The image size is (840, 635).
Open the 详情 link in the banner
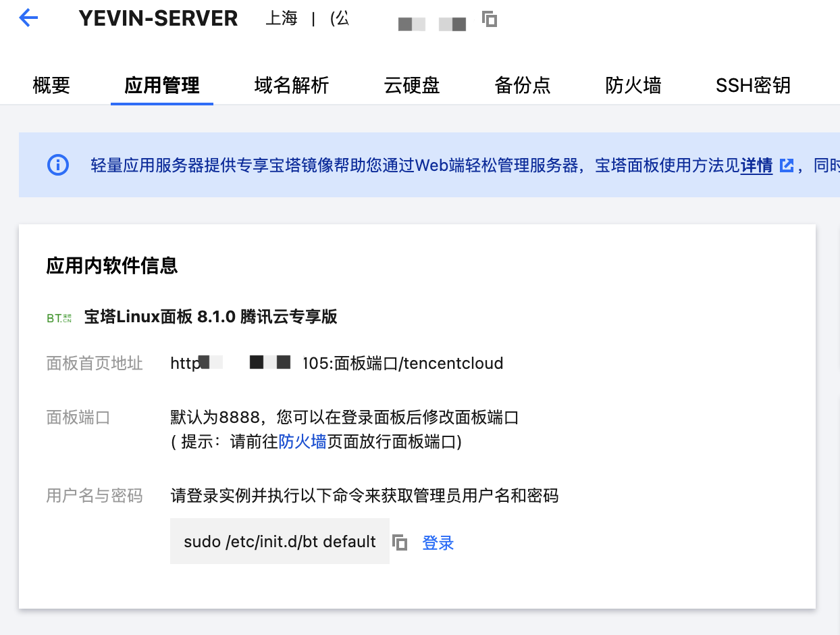(756, 166)
